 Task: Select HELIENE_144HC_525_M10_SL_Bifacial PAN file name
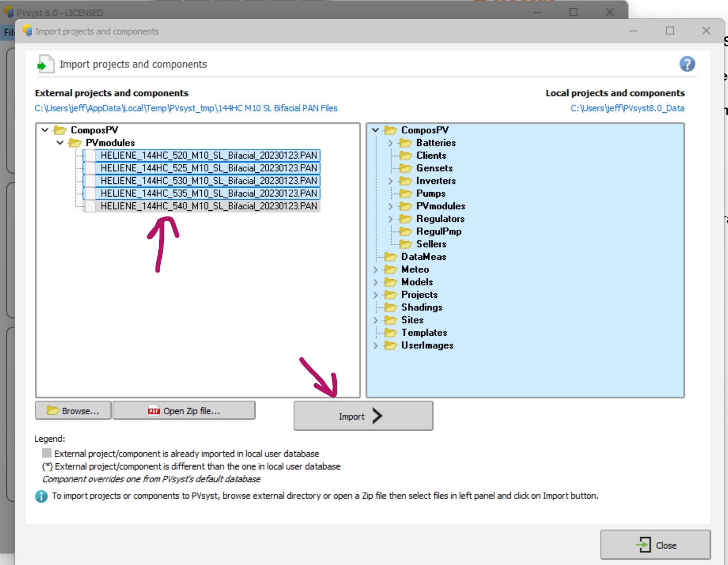[x=209, y=168]
